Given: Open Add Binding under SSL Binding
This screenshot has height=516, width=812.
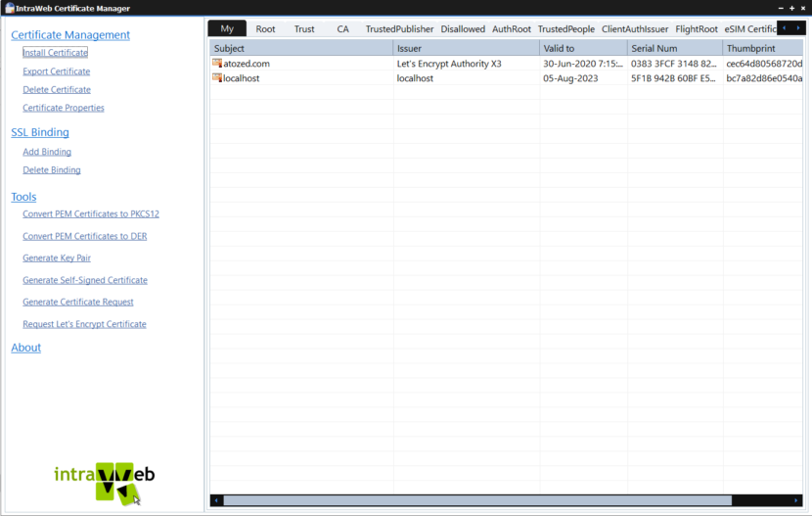Looking at the screenshot, I should (47, 152).
